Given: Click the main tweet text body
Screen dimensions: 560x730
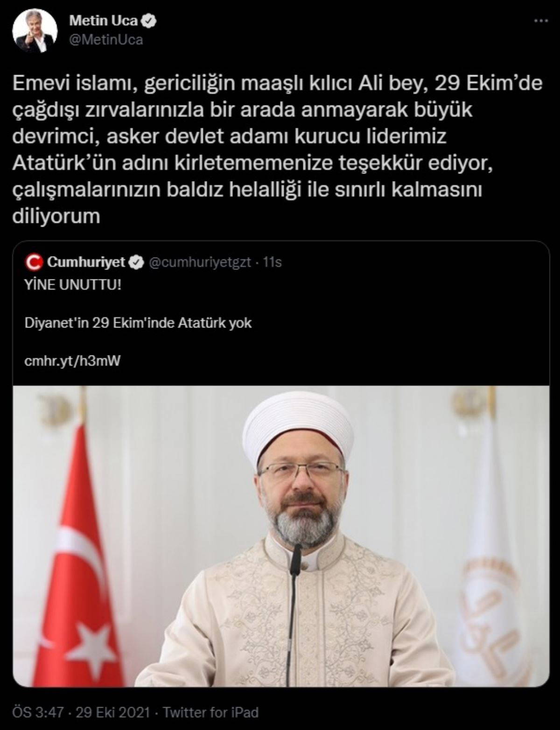Looking at the screenshot, I should [278, 150].
